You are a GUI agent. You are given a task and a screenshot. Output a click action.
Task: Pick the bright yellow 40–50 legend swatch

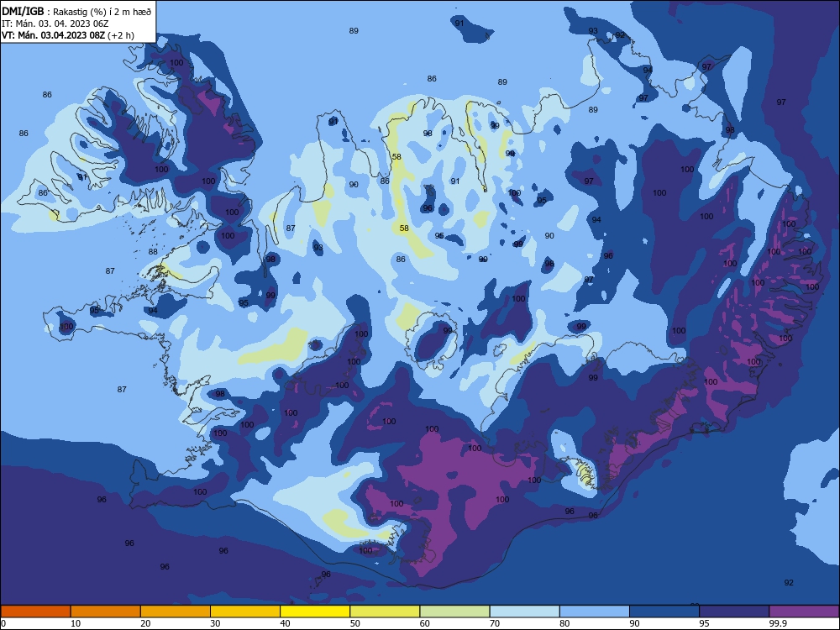pyautogui.click(x=315, y=612)
